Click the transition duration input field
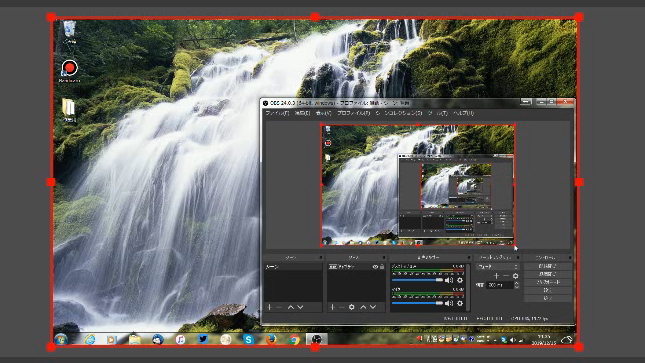Screen dimensions: 645x363 tap(500, 285)
